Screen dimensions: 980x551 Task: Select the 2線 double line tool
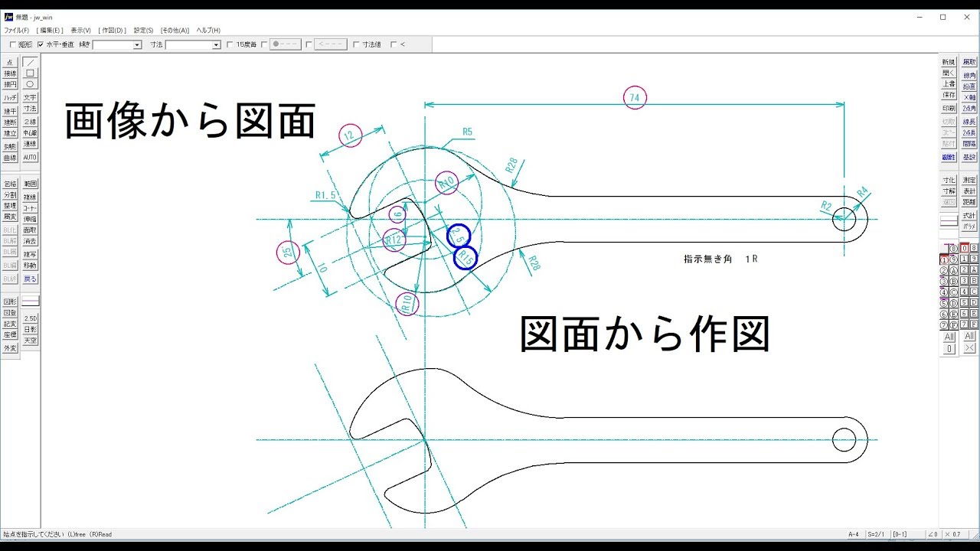click(30, 122)
